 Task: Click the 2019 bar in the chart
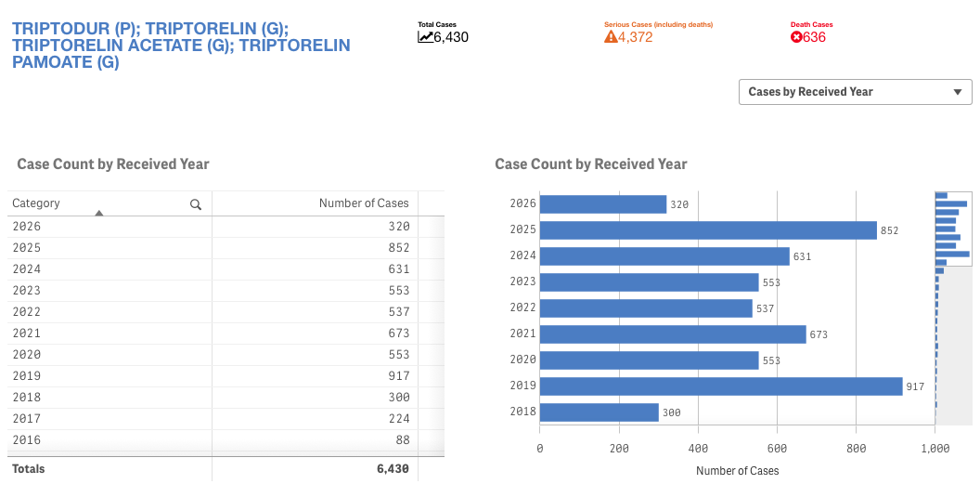point(721,386)
